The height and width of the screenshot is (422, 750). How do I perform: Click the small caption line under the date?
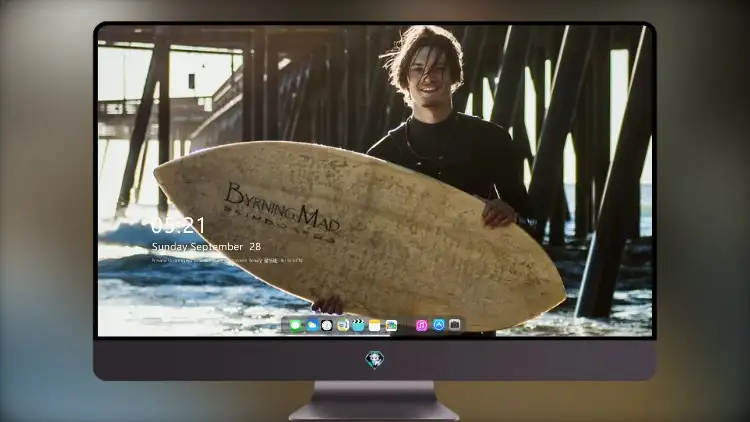[227, 260]
